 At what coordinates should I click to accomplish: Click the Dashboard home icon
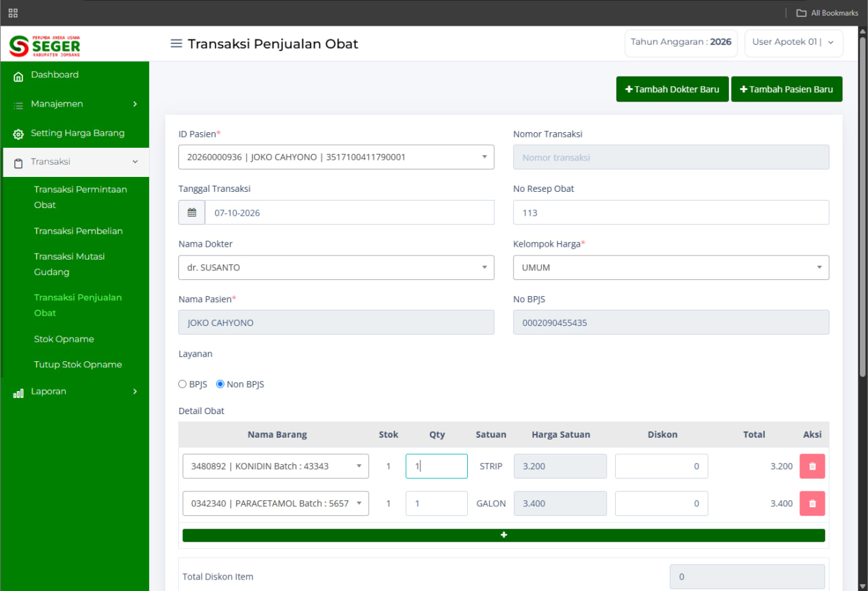coord(18,76)
